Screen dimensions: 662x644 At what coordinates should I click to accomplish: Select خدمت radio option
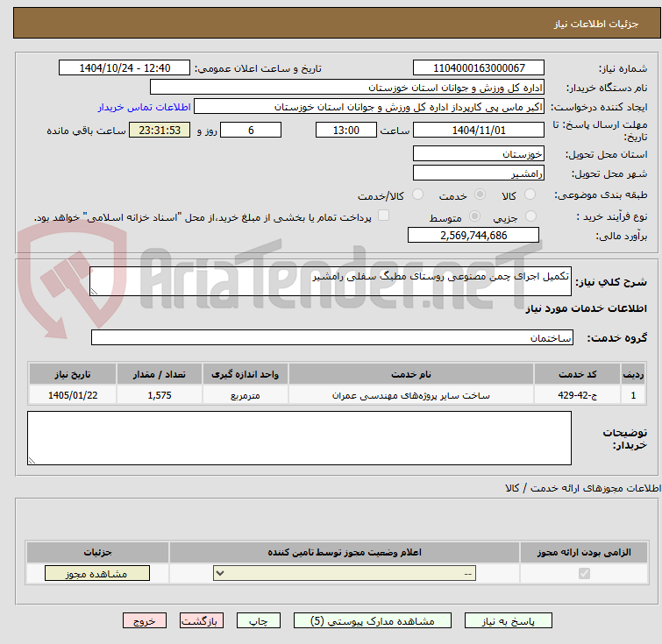[480, 195]
